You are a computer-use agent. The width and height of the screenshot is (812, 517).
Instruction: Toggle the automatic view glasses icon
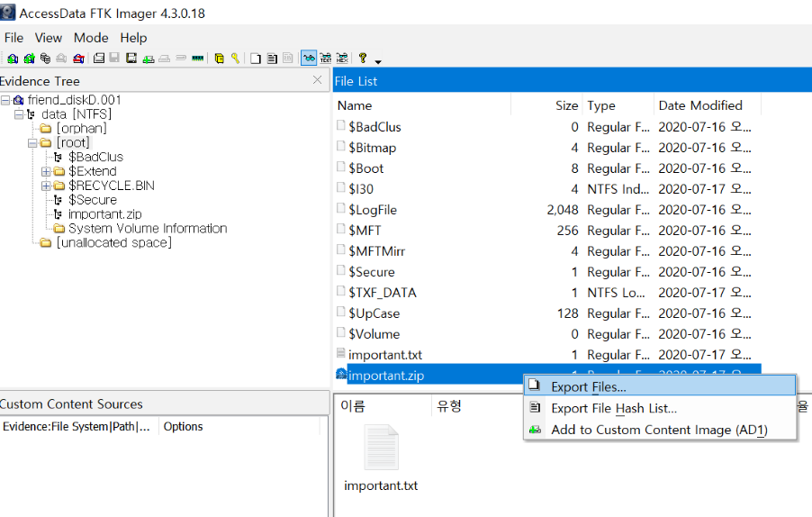click(x=309, y=59)
